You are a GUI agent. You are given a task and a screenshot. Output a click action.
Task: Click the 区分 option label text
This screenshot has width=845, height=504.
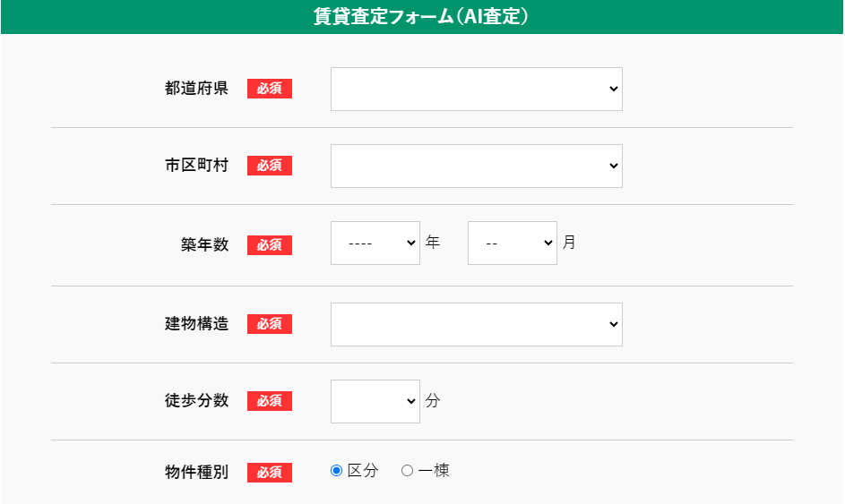tap(363, 471)
